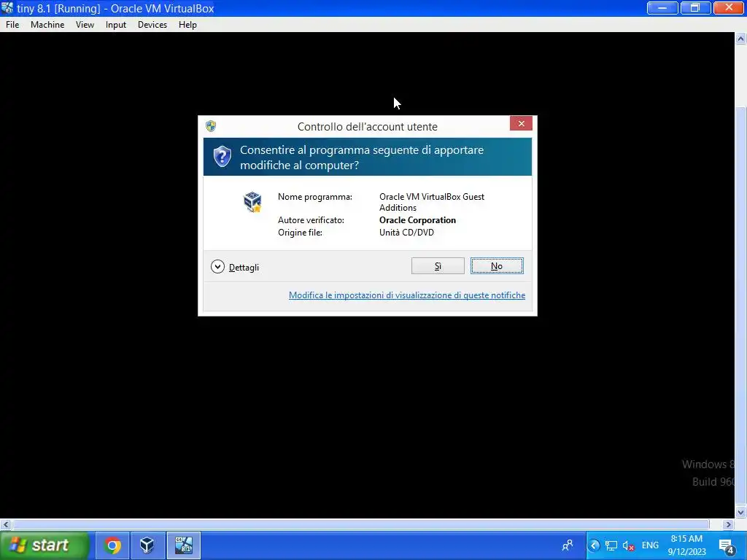Viewport: 747px width, 560px height.
Task: Click the VirtualBox Guest Additions program icon
Action: pyautogui.click(x=252, y=202)
